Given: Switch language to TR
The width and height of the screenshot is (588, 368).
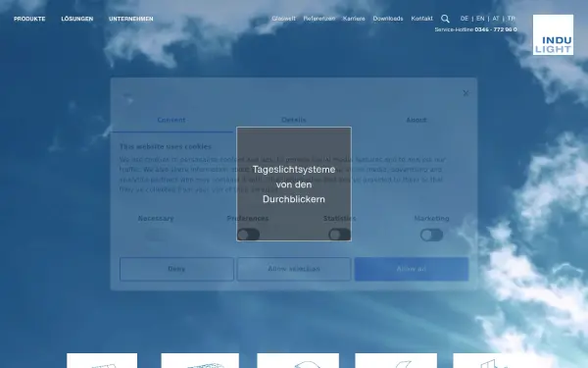Looking at the screenshot, I should pos(512,19).
